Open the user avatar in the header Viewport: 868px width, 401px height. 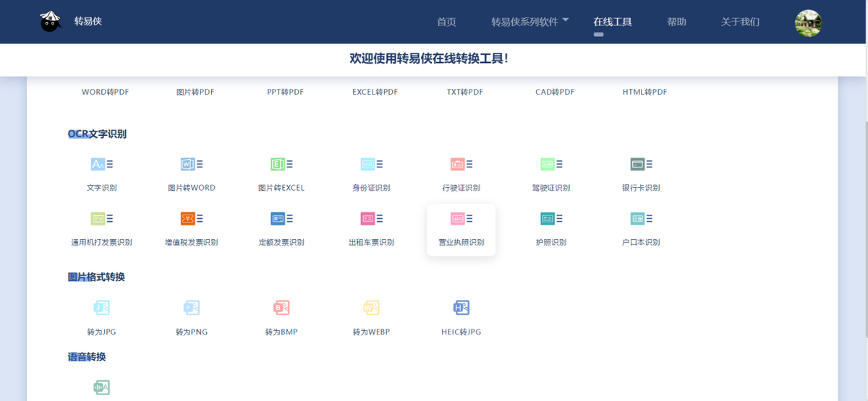coord(808,23)
